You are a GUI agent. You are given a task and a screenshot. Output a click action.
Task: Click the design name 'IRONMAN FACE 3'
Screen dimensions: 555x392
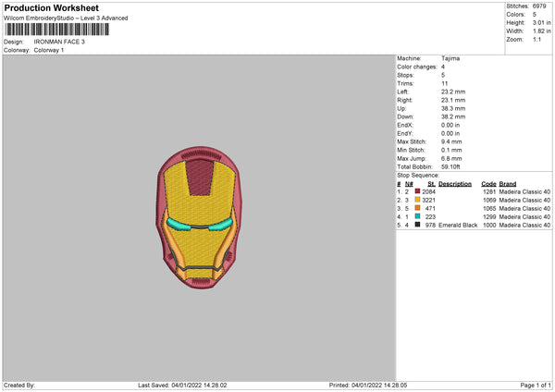point(59,42)
